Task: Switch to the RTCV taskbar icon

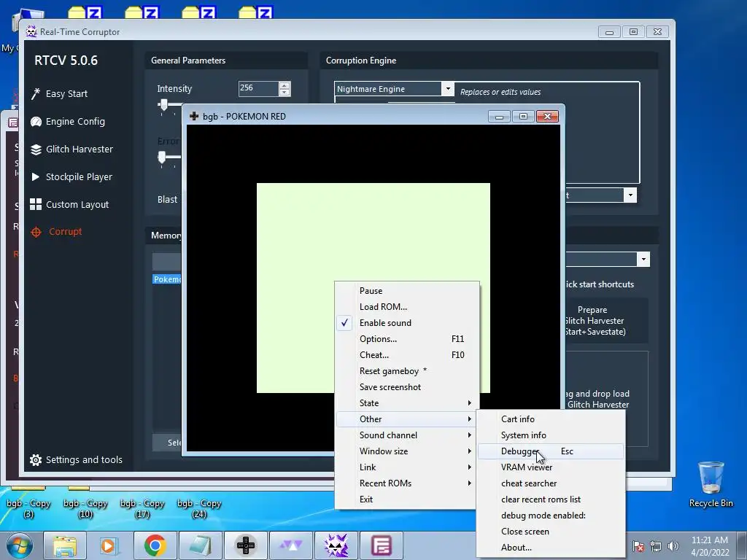Action: [336, 545]
